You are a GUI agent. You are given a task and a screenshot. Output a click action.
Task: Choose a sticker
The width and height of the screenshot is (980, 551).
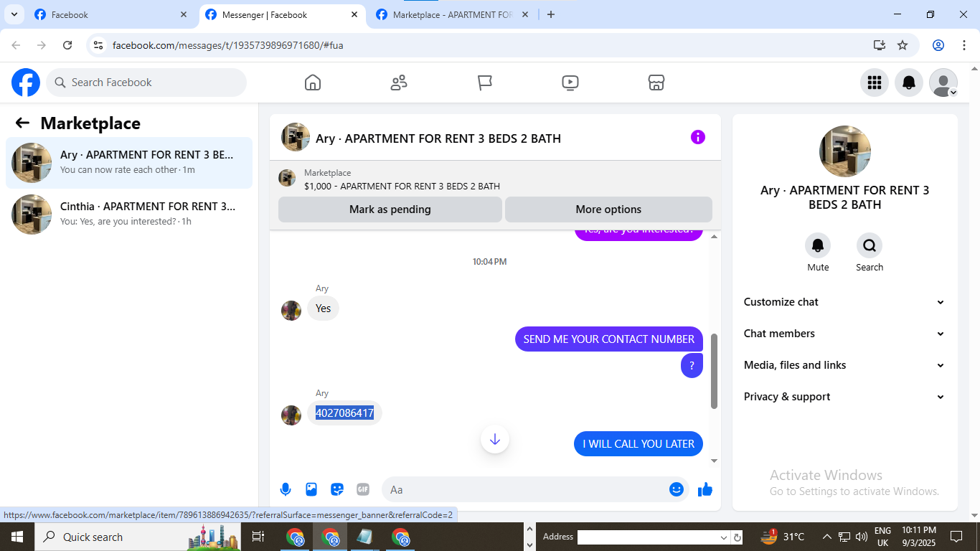tap(337, 489)
